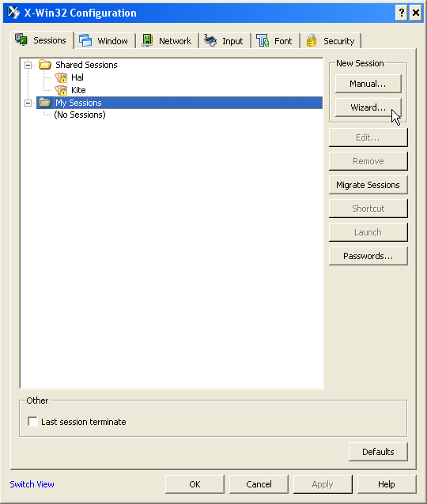This screenshot has height=504, width=427.
Task: Click the X-Win32 title bar logo
Action: [13, 13]
